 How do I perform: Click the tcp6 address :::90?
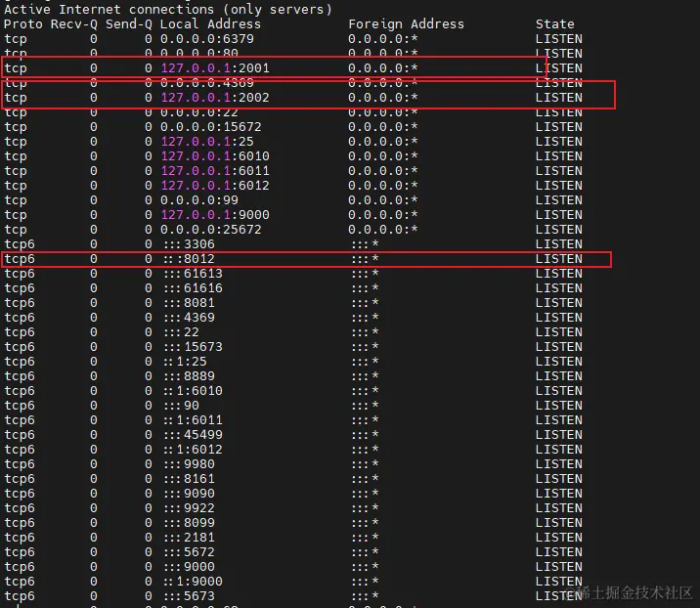[x=181, y=406]
